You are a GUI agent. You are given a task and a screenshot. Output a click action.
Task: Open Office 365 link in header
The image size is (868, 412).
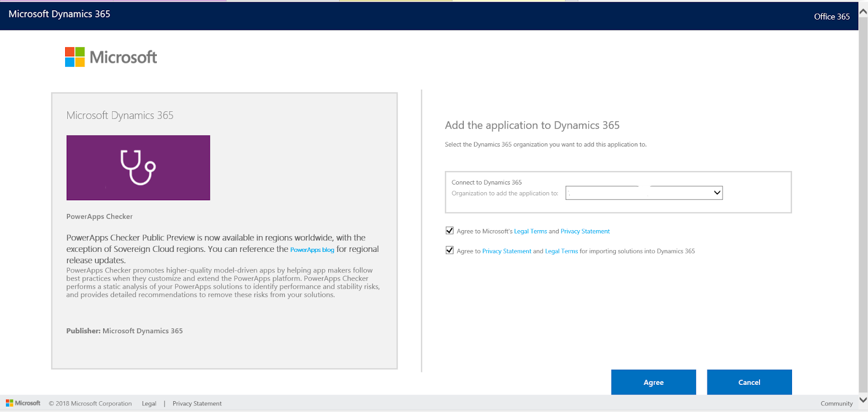pos(832,16)
